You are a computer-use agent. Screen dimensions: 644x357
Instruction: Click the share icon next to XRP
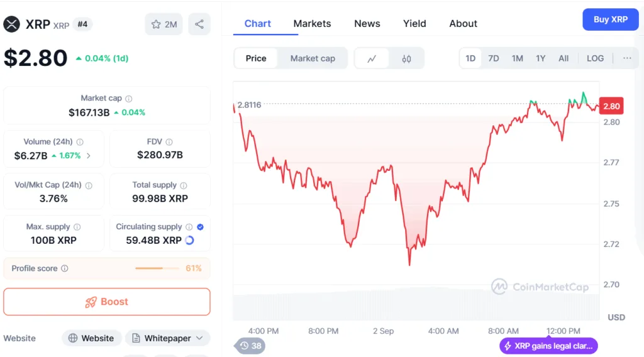pos(199,25)
